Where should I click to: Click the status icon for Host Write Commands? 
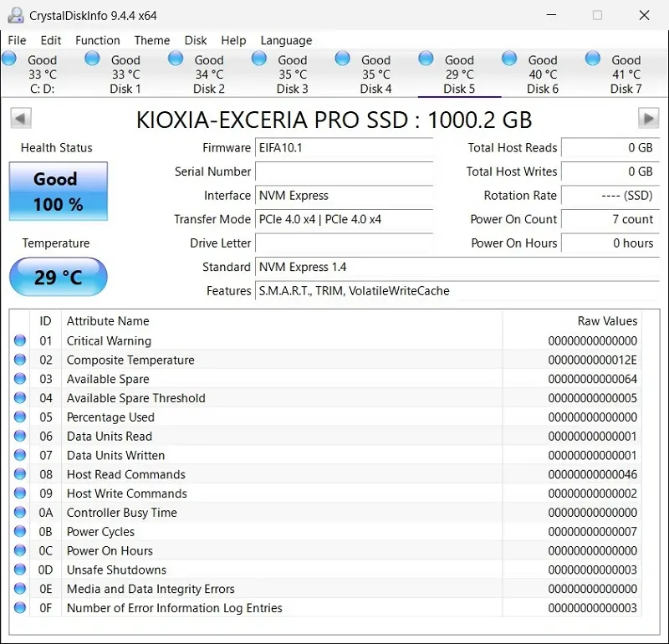click(20, 493)
